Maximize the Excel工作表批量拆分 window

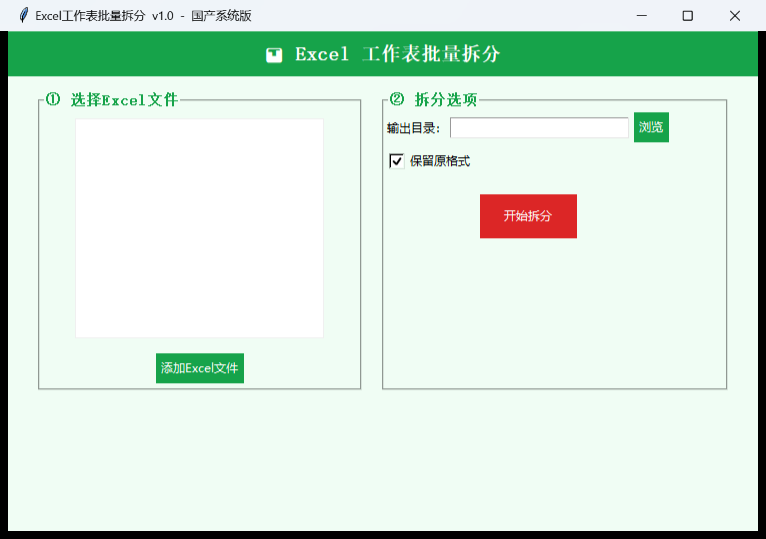687,16
